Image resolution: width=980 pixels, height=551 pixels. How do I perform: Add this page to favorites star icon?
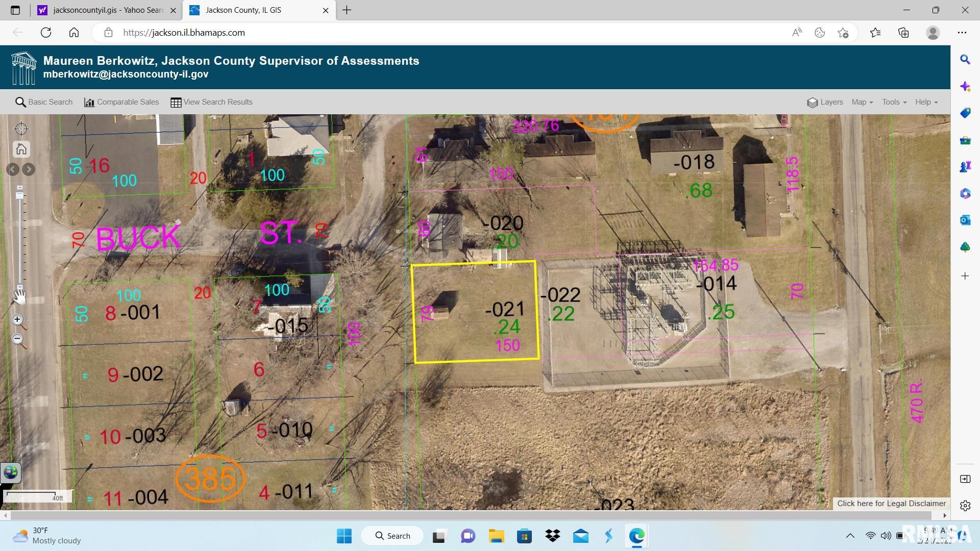843,33
